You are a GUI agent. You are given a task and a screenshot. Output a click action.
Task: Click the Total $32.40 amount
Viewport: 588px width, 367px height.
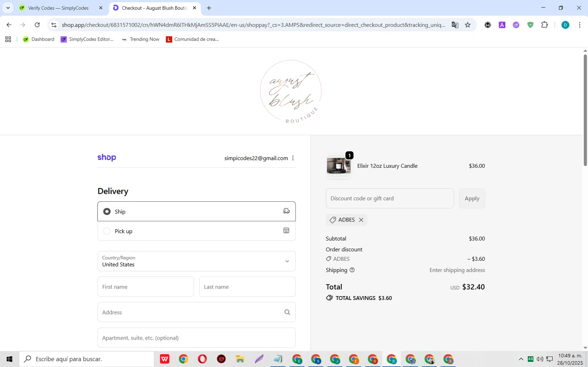point(473,287)
